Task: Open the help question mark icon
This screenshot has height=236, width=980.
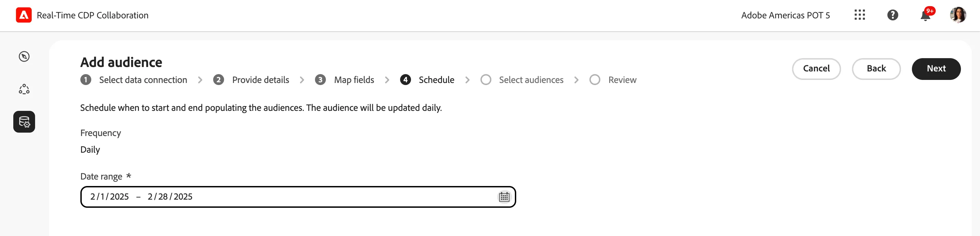Action: tap(892, 15)
